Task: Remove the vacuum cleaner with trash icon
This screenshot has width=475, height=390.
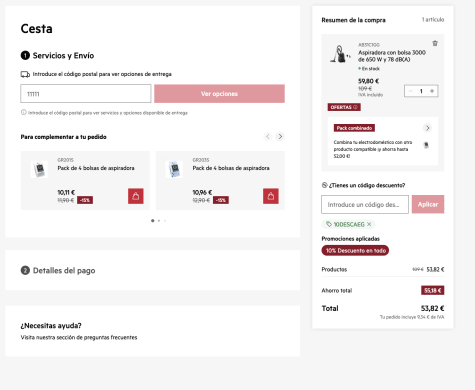Action: [x=435, y=43]
